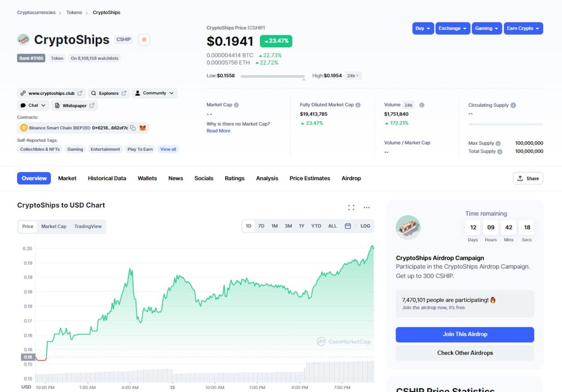Open Fully Diluted Market Cap info icon

(x=358, y=105)
